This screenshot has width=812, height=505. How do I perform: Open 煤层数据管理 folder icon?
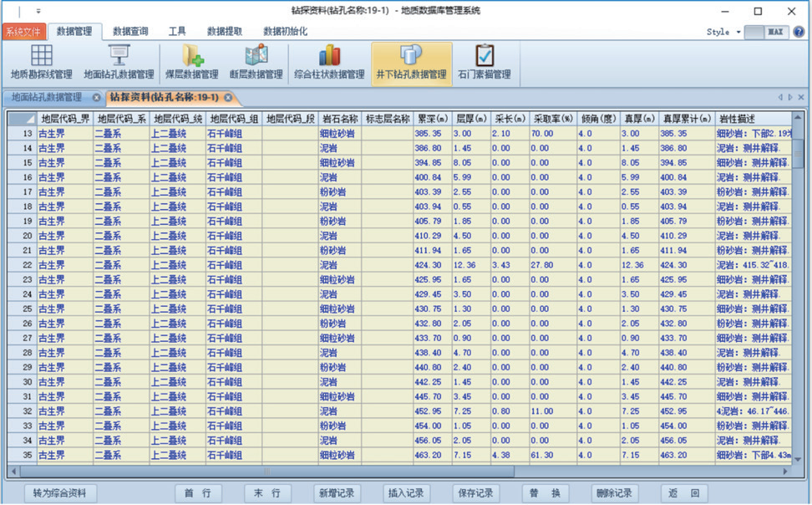click(x=192, y=55)
